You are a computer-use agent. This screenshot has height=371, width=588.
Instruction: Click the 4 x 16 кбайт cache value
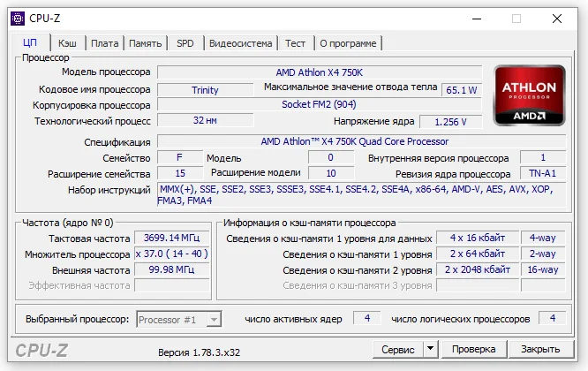(x=478, y=238)
